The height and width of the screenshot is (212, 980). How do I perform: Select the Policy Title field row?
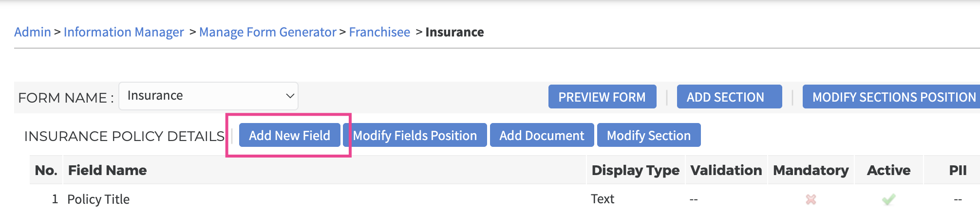tap(98, 199)
